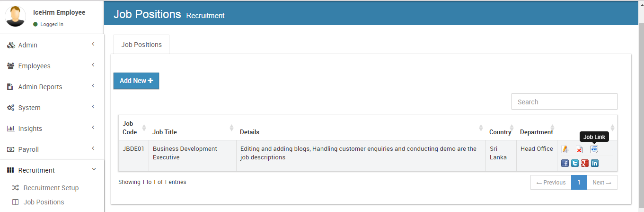Share job on Facebook icon

(x=565, y=163)
